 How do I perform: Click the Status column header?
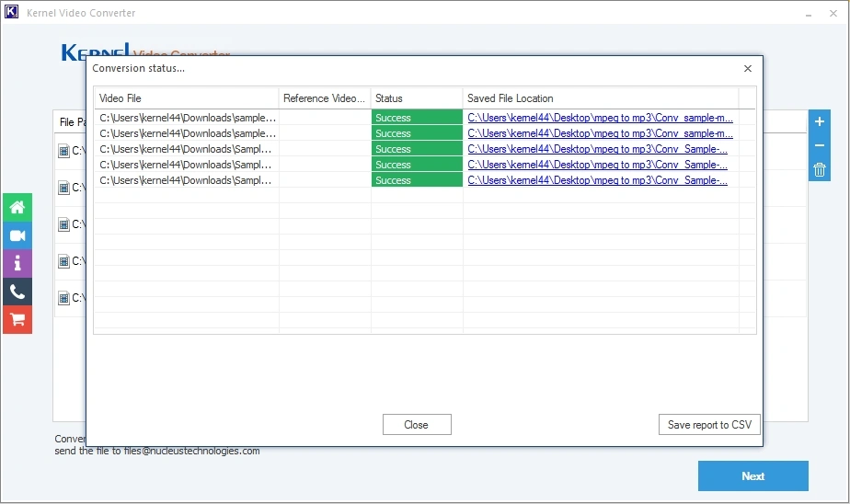417,98
